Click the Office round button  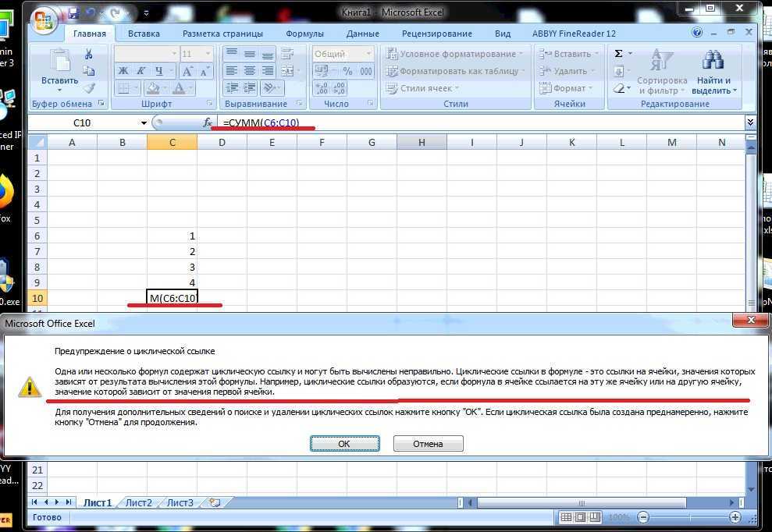point(44,21)
